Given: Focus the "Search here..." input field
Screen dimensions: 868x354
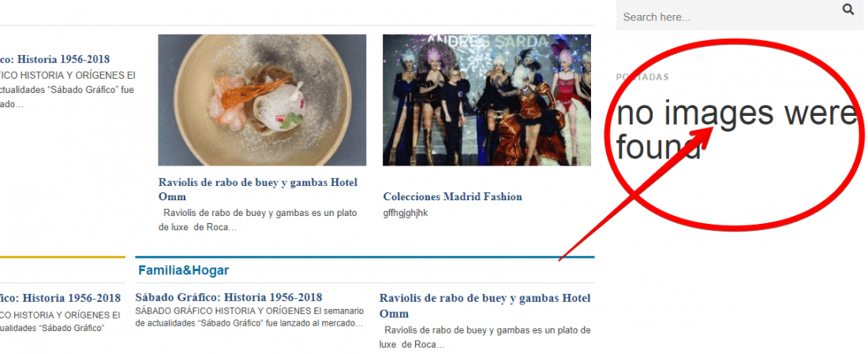Looking at the screenshot, I should point(728,17).
